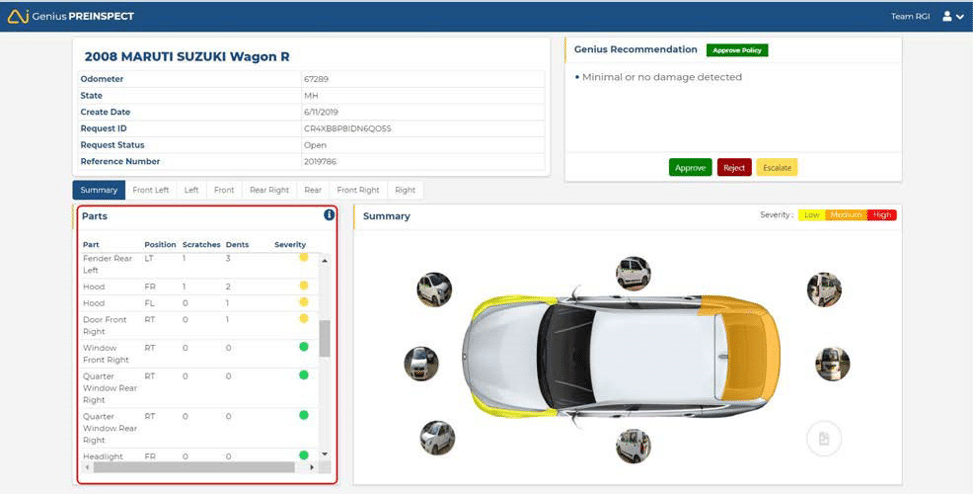Switch to the Front Left tab
The width and height of the screenshot is (973, 494).
click(151, 190)
